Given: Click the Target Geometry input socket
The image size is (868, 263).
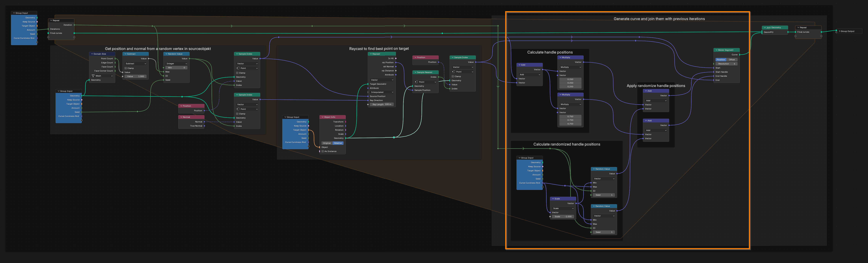Looking at the screenshot, I should (368, 84).
